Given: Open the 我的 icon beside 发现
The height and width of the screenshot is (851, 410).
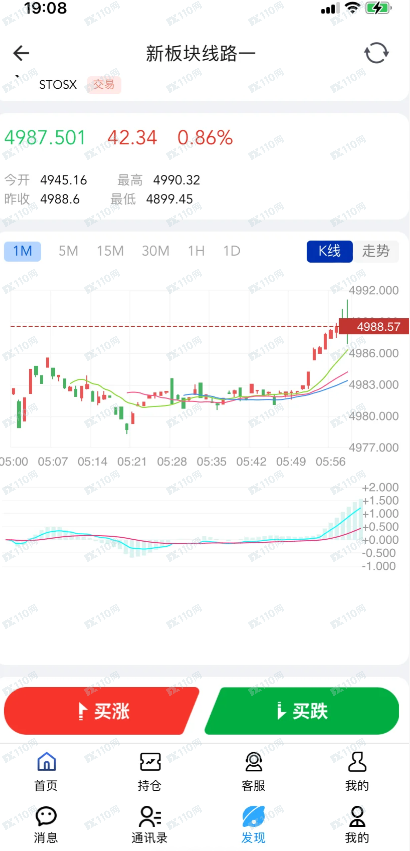Looking at the screenshot, I should [x=357, y=815].
